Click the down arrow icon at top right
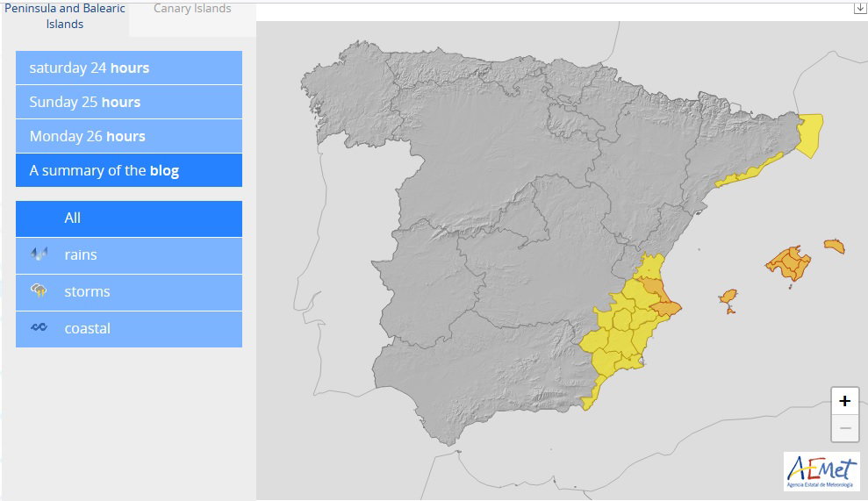 point(860,8)
